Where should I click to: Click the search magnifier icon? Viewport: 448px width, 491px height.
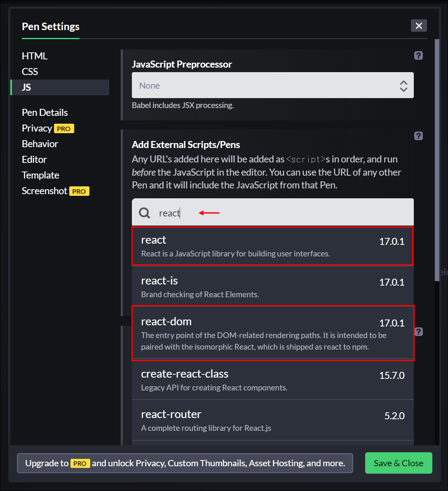144,213
